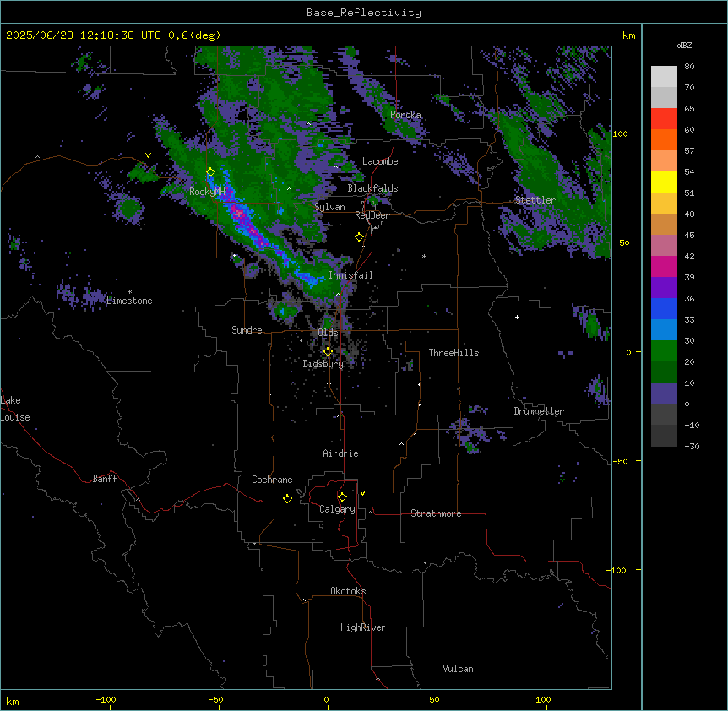Click the yellow diamond marker above Calgary label
The height and width of the screenshot is (711, 728).
click(x=342, y=497)
